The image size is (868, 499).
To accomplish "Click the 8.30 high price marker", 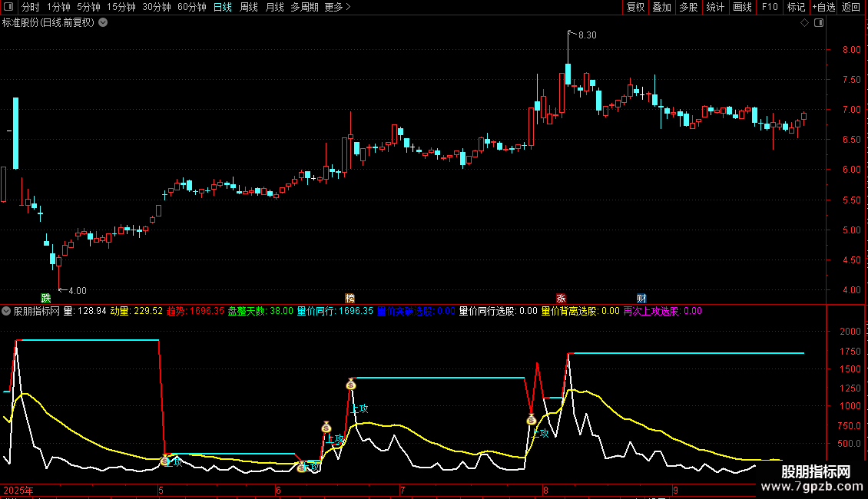I will point(588,35).
